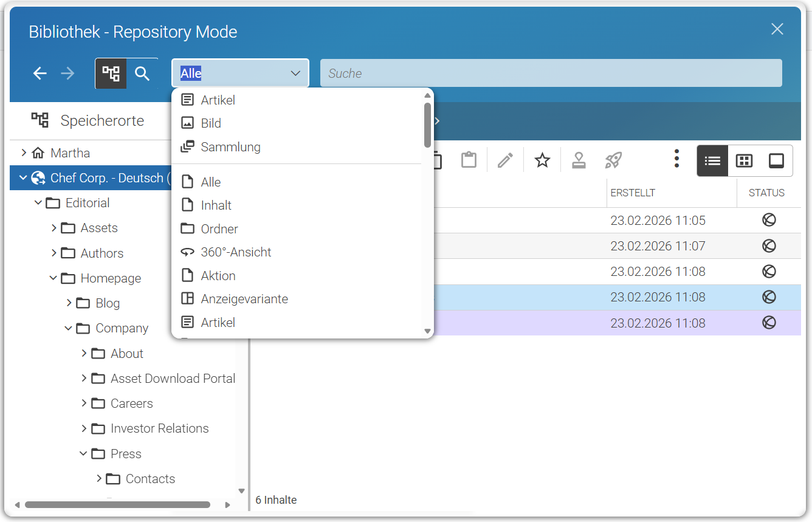Click dropdown list scroll-down arrow
This screenshot has width=812, height=522.
(427, 331)
